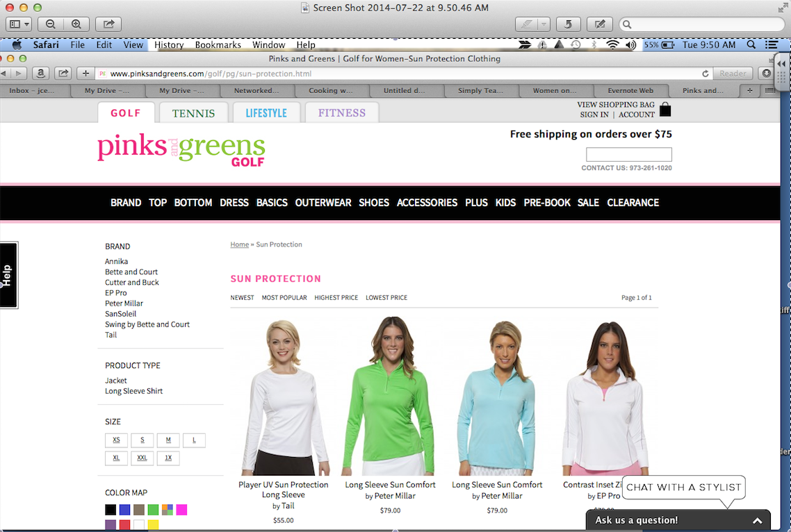This screenshot has width=791, height=532.
Task: Click the battery status icon
Action: (x=668, y=45)
